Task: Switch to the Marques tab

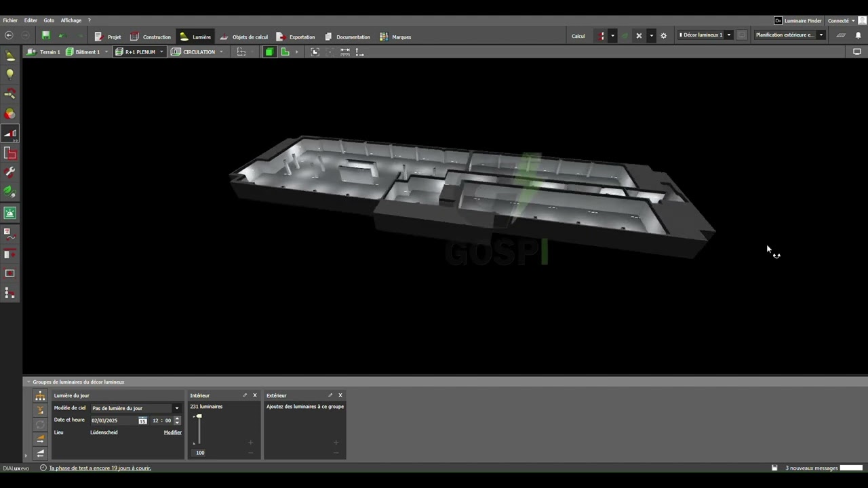Action: 395,37
